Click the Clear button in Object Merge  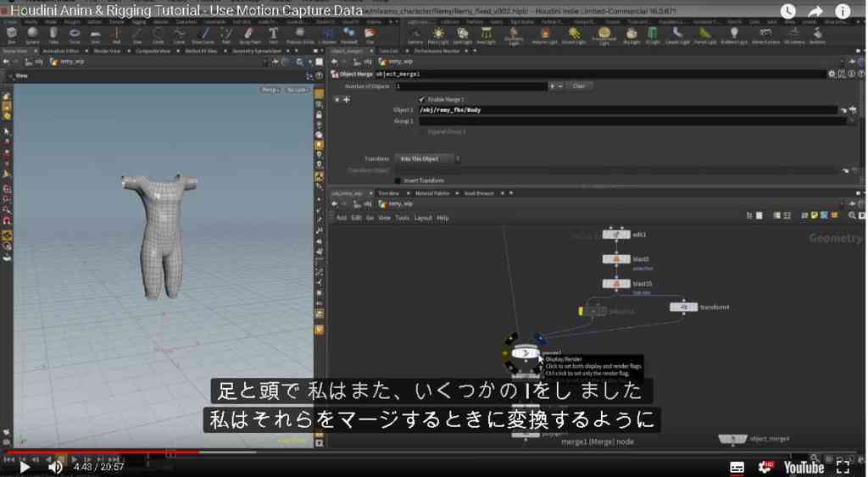tap(579, 86)
